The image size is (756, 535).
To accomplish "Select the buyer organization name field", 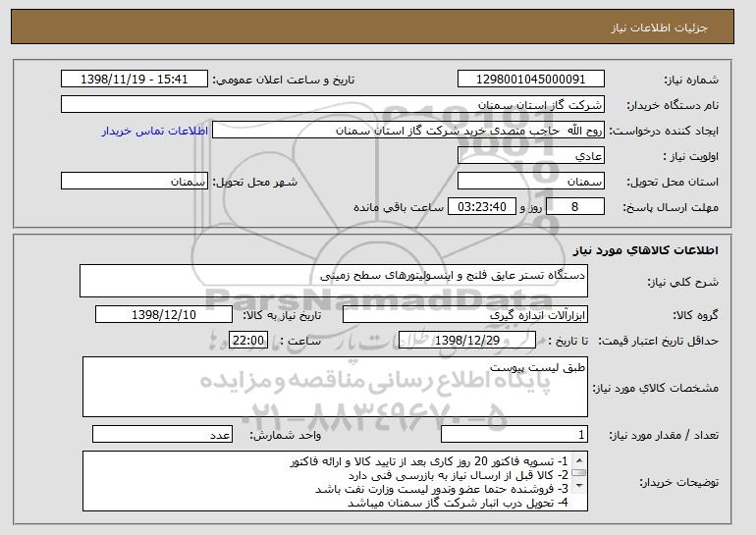I will (333, 105).
